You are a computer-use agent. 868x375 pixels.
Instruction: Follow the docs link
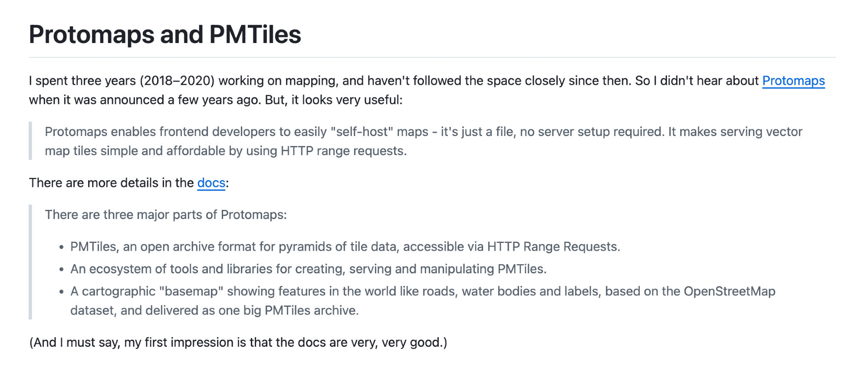coord(211,183)
